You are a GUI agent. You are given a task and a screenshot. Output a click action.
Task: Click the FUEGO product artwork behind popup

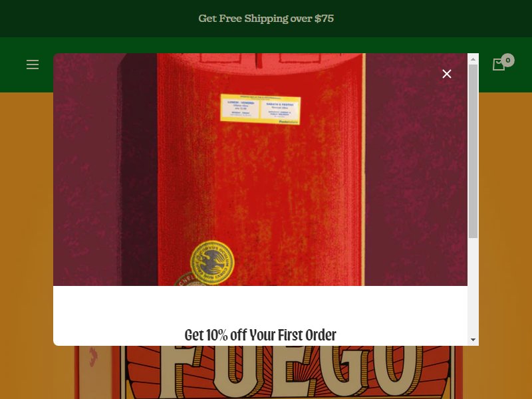pyautogui.click(x=268, y=372)
